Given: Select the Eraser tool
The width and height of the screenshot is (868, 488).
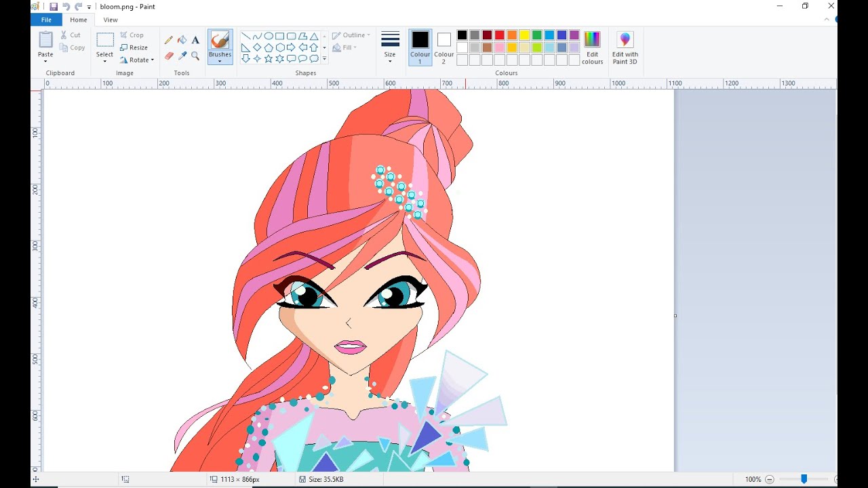Looking at the screenshot, I should pos(169,56).
